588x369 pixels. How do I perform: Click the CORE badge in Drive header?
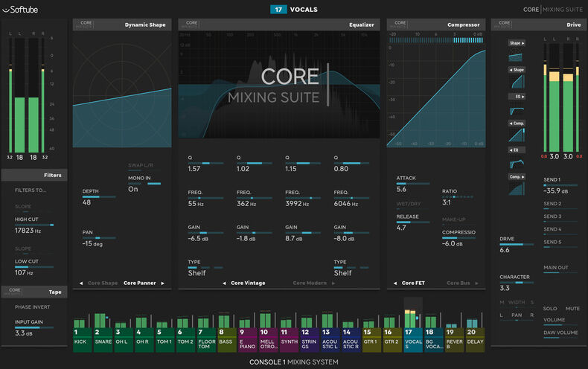504,25
